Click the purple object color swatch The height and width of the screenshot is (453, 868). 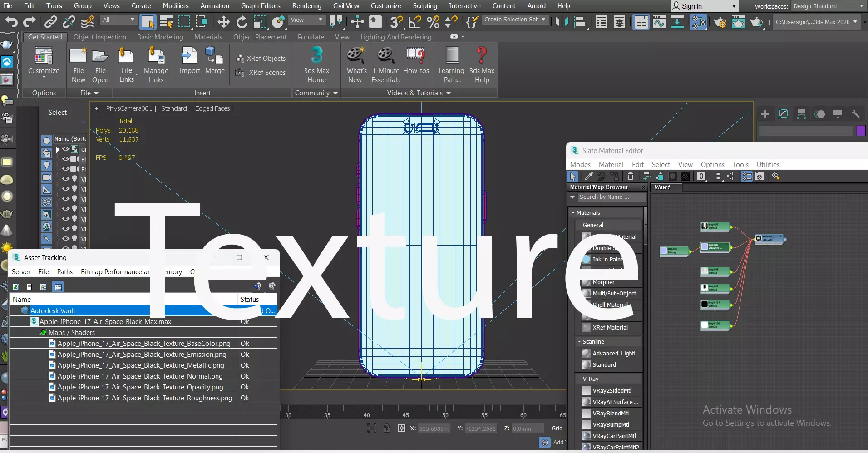point(861,131)
